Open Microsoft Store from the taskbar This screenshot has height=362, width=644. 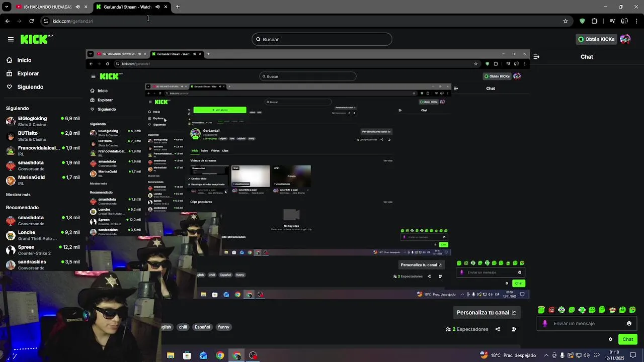click(187, 355)
